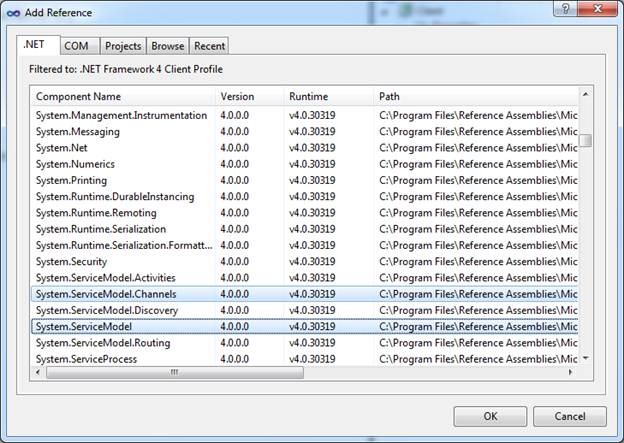Image resolution: width=624 pixels, height=443 pixels.
Task: Open the Recent tab
Action: click(209, 46)
